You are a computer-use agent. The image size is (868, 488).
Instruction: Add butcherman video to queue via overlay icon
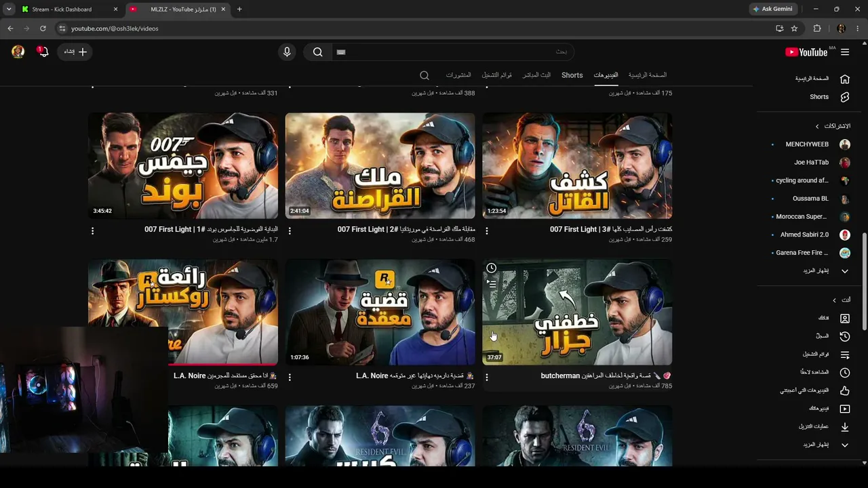[x=492, y=284]
